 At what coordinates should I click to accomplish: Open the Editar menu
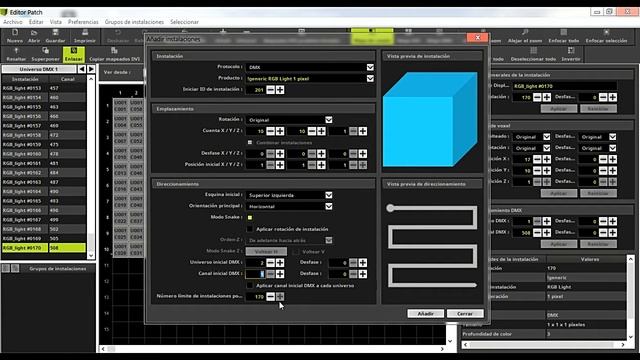pos(36,22)
